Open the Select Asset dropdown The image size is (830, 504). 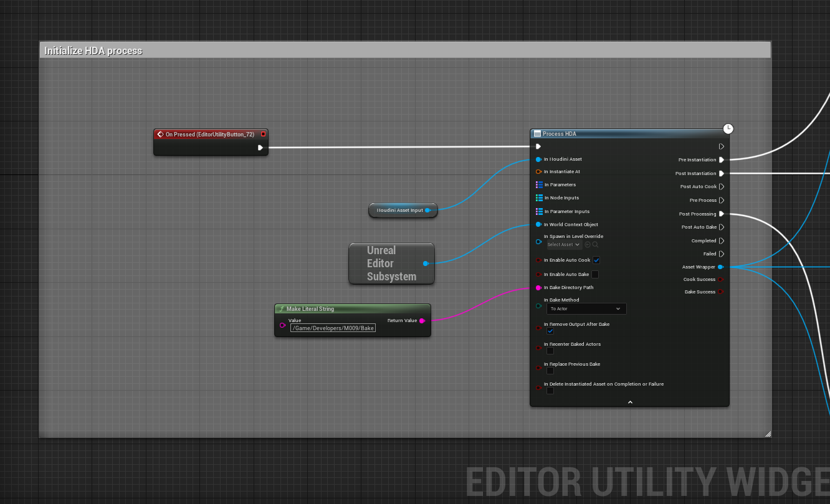coord(565,245)
